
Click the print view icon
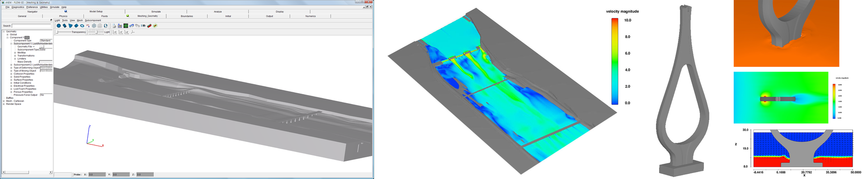114,26
